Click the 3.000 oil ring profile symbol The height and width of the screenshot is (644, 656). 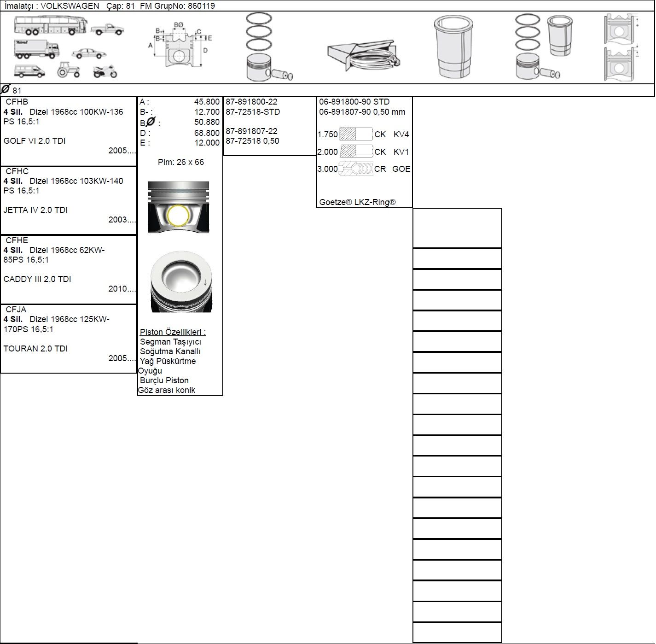[x=356, y=169]
